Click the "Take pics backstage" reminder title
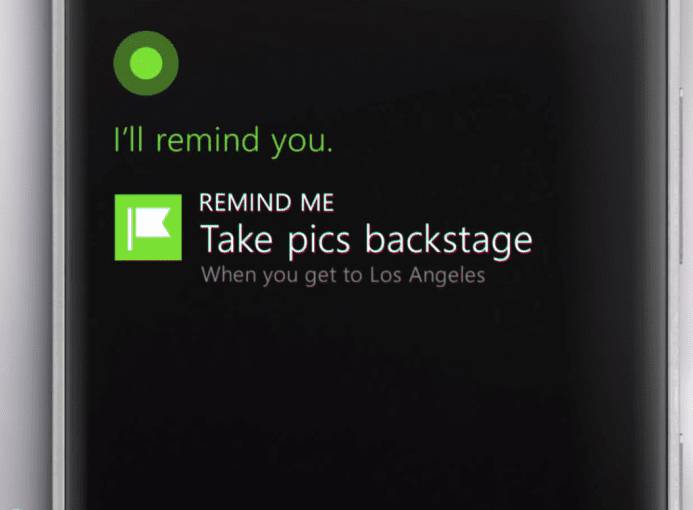Image resolution: width=693 pixels, height=510 pixels. 366,241
